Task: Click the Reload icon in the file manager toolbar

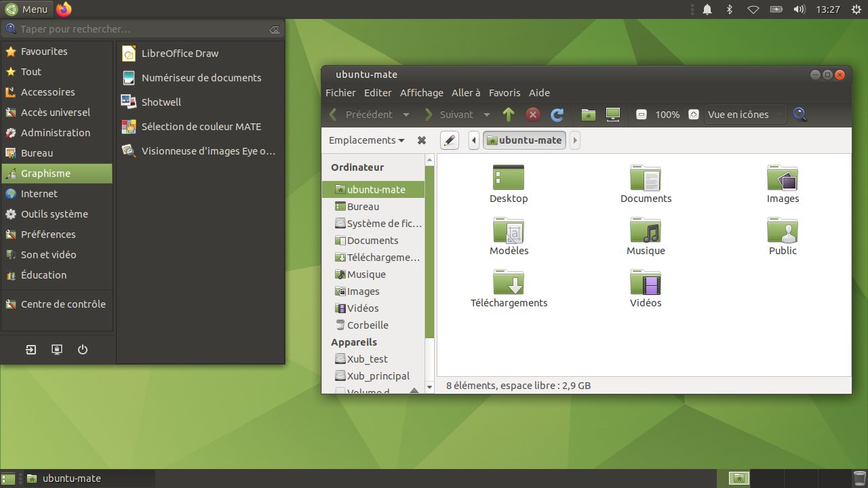Action: click(557, 115)
